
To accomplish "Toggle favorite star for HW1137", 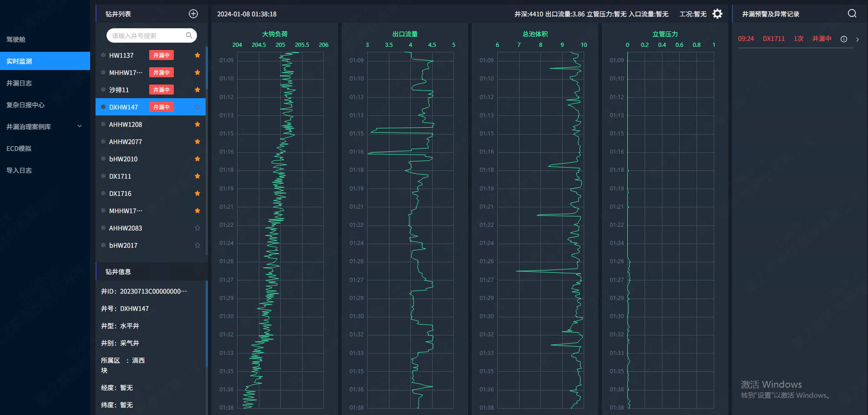I will pyautogui.click(x=197, y=55).
